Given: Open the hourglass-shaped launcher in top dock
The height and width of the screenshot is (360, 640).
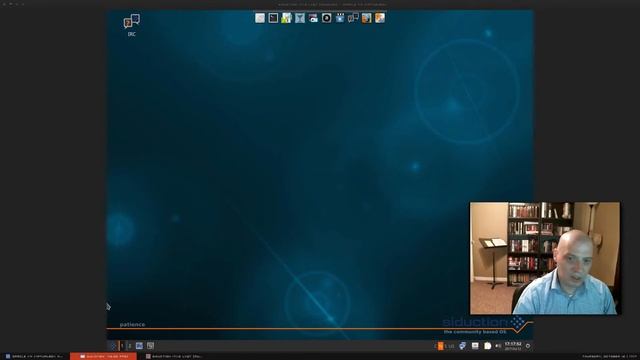Looking at the screenshot, I should pyautogui.click(x=300, y=18).
